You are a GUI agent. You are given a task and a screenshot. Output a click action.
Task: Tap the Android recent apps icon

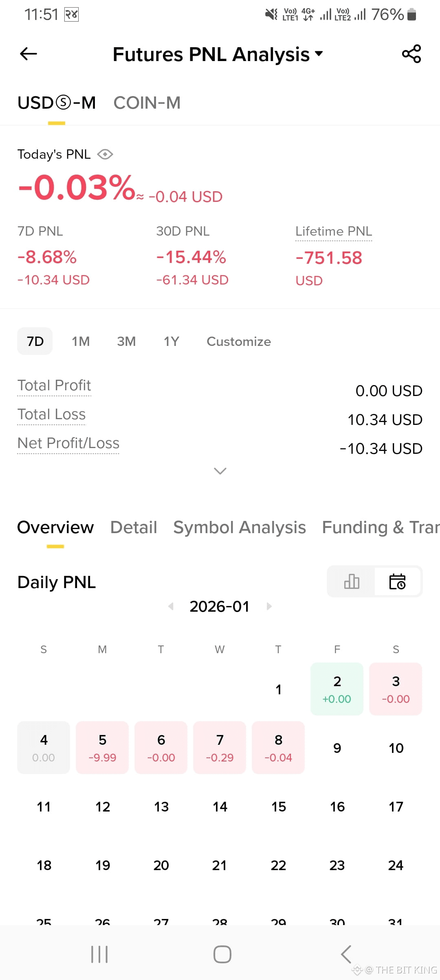point(99,954)
